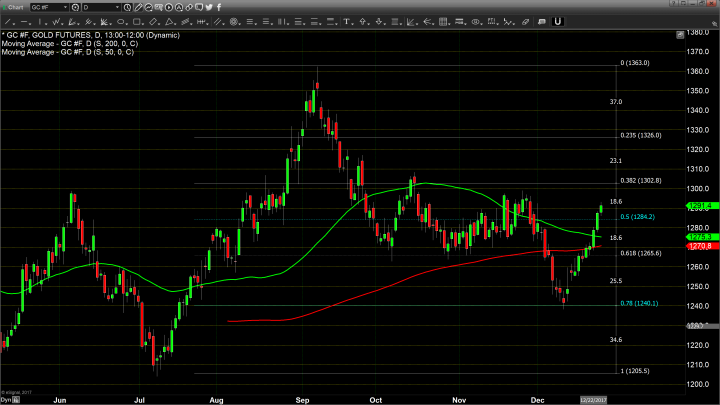Click the pencil edit chart icon
720x405 pixels.
pyautogui.click(x=138, y=7)
